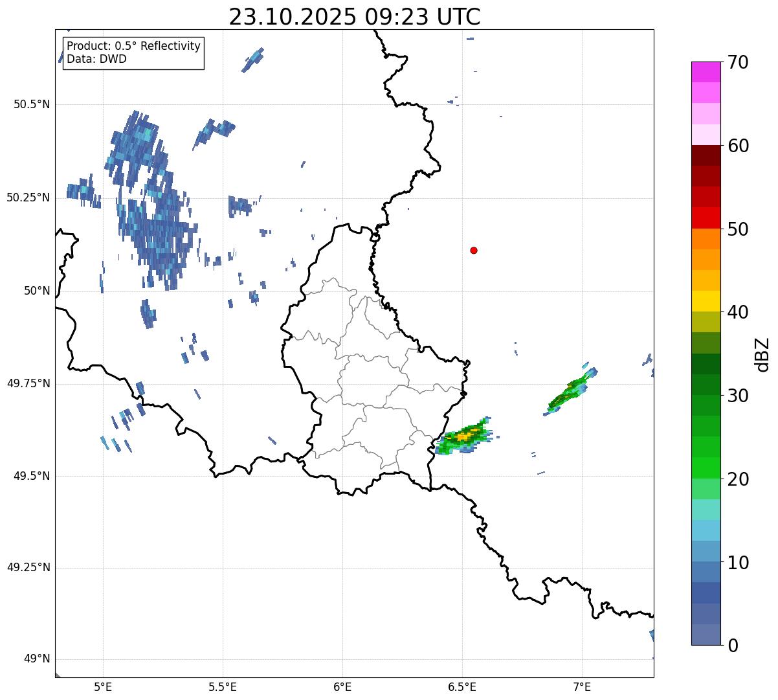Click the green elongated echo near 7°E

(x=570, y=390)
